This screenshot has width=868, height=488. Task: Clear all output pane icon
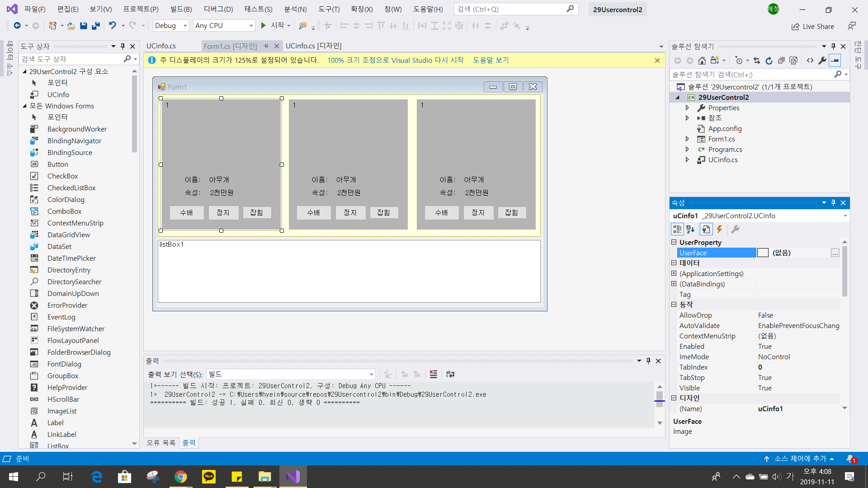(x=433, y=374)
